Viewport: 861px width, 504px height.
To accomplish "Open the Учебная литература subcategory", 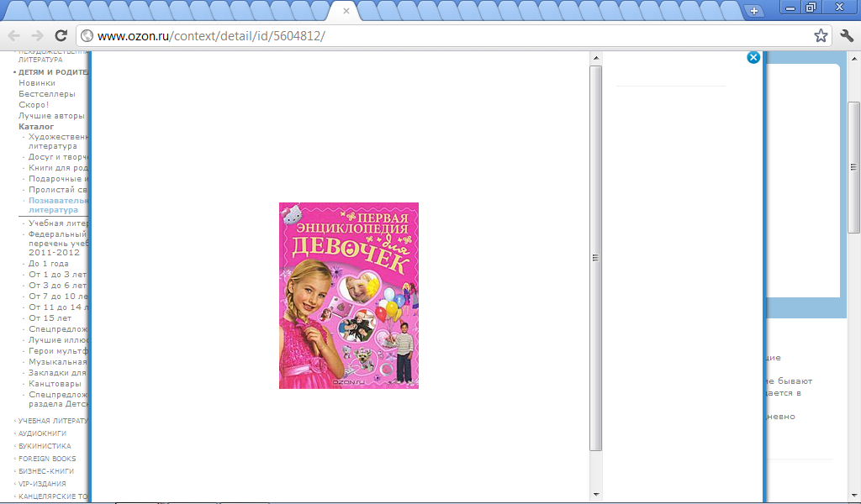I will pos(58,223).
